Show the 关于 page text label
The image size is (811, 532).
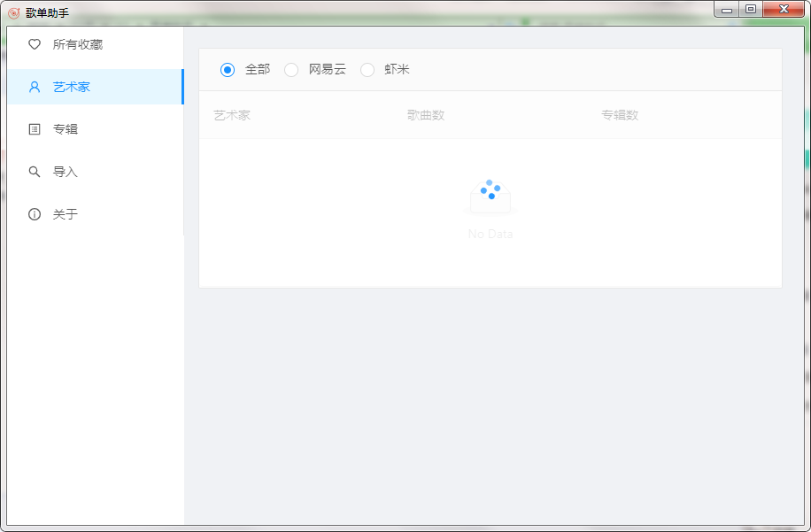click(x=66, y=214)
